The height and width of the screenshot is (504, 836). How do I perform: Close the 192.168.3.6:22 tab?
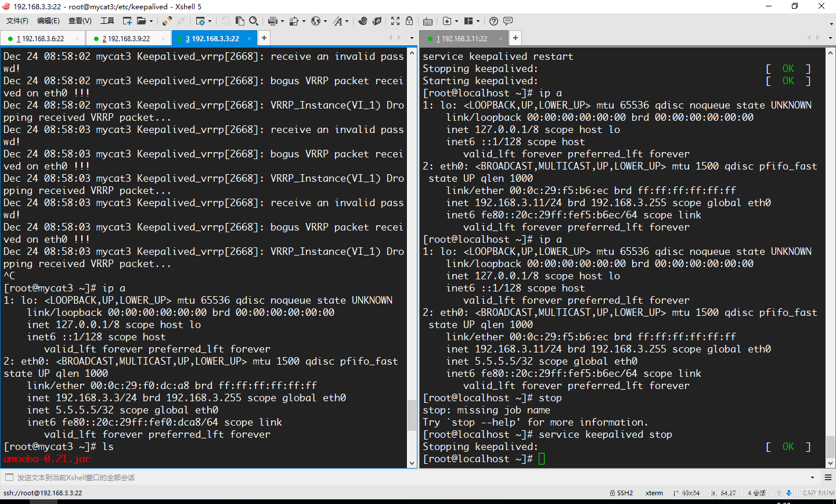(78, 39)
